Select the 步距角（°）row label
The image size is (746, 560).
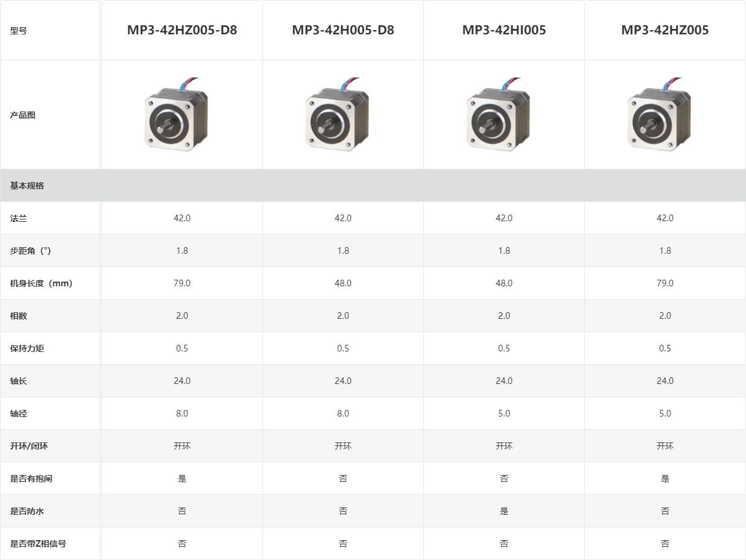(x=30, y=251)
